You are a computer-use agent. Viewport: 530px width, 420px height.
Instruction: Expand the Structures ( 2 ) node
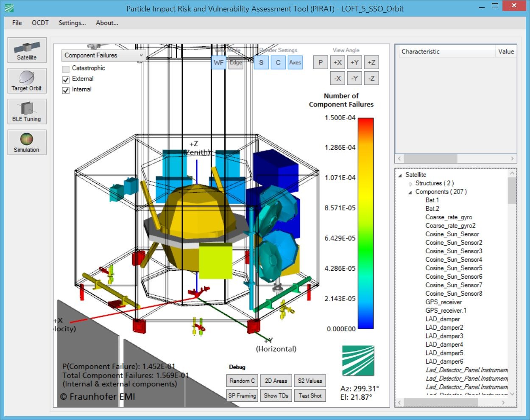pos(410,184)
